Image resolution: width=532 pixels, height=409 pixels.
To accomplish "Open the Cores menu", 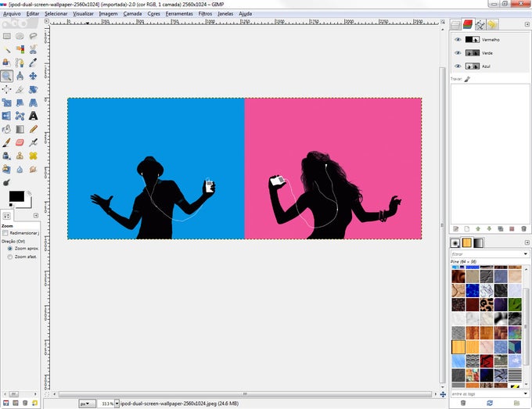I will click(x=153, y=14).
